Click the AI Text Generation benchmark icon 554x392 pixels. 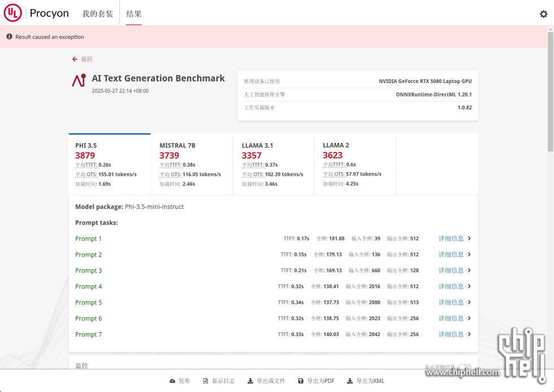click(x=79, y=80)
